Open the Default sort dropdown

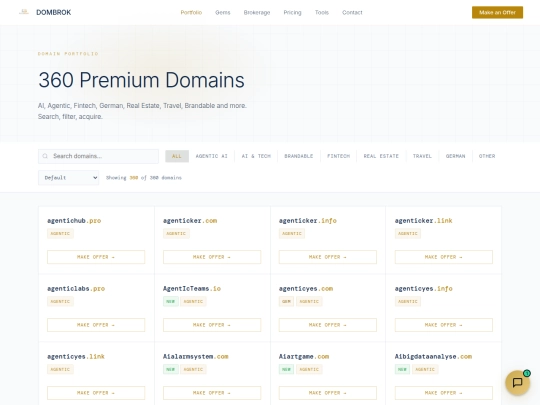[x=69, y=178]
